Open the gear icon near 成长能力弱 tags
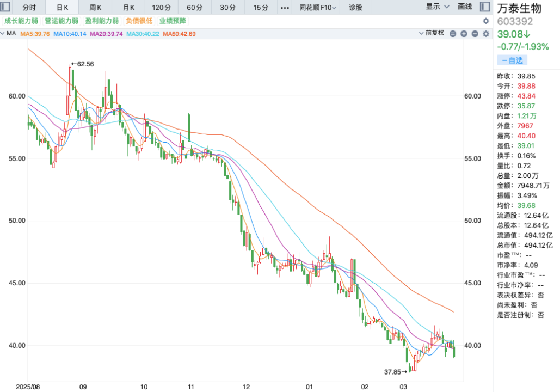 [x=486, y=20]
